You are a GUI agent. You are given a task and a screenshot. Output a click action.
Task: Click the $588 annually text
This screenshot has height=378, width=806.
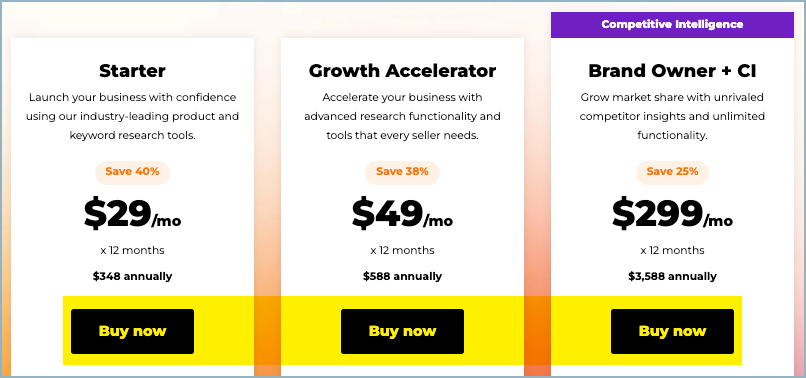click(x=402, y=276)
